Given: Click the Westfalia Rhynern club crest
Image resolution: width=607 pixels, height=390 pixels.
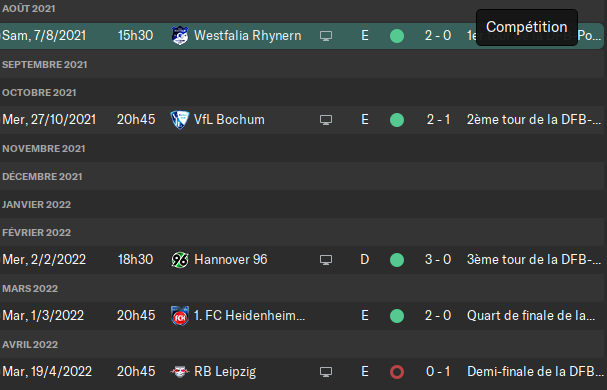Looking at the screenshot, I should (x=180, y=36).
